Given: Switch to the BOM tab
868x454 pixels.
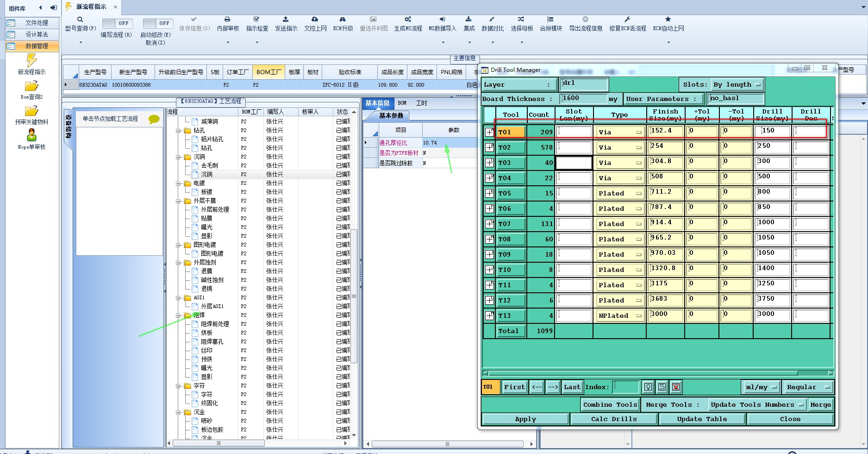Looking at the screenshot, I should point(402,103).
